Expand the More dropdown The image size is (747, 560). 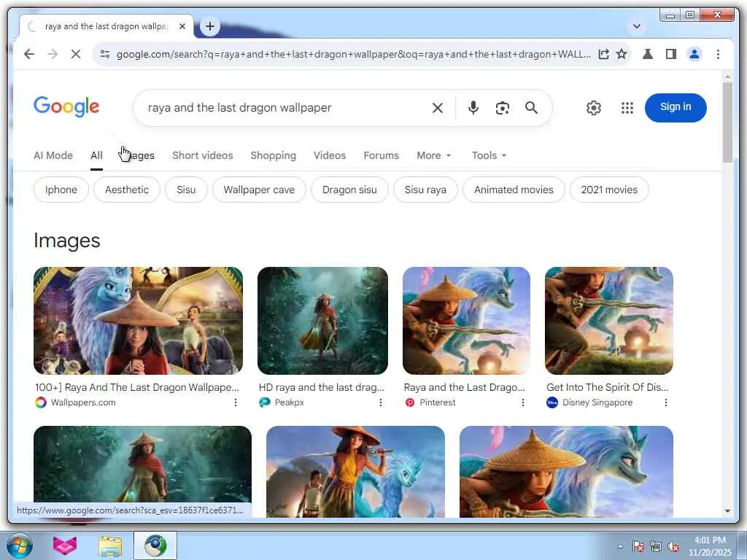click(x=433, y=155)
